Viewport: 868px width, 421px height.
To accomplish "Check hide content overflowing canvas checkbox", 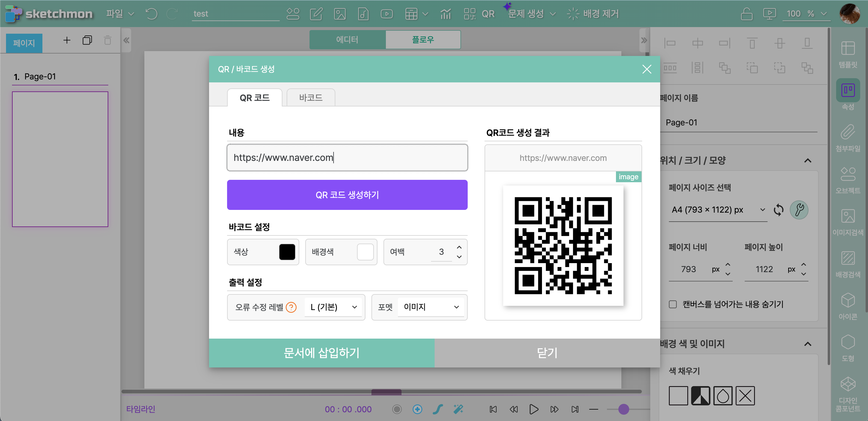I will [673, 304].
